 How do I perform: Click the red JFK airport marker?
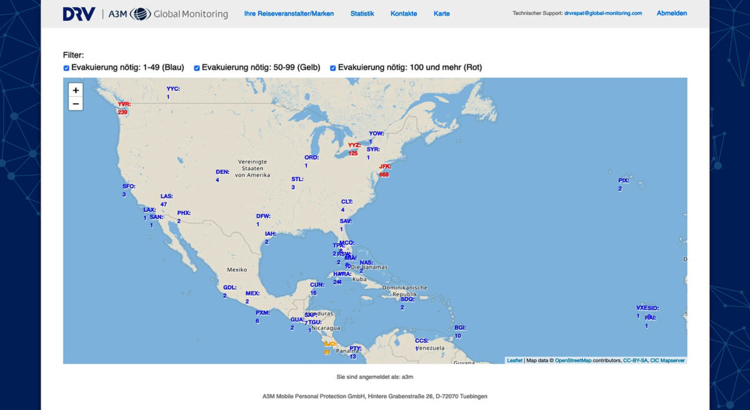[x=384, y=170]
